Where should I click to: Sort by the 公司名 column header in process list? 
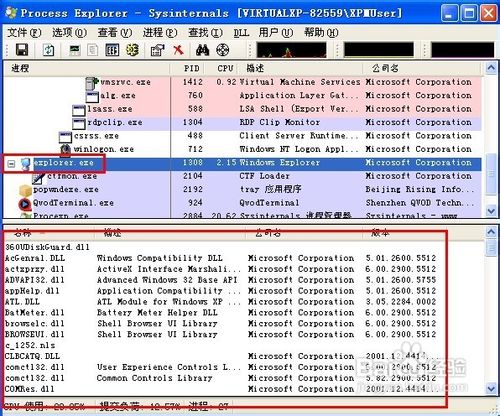422,68
